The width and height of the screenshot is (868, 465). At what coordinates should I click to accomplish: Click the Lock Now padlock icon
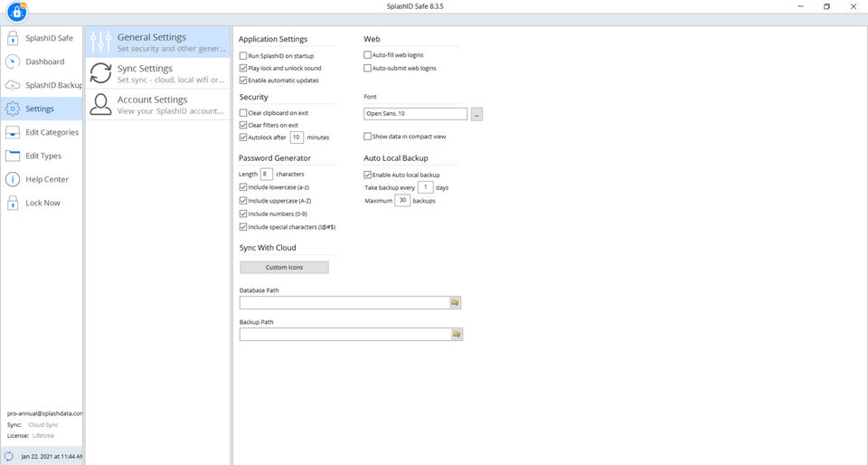coord(13,203)
